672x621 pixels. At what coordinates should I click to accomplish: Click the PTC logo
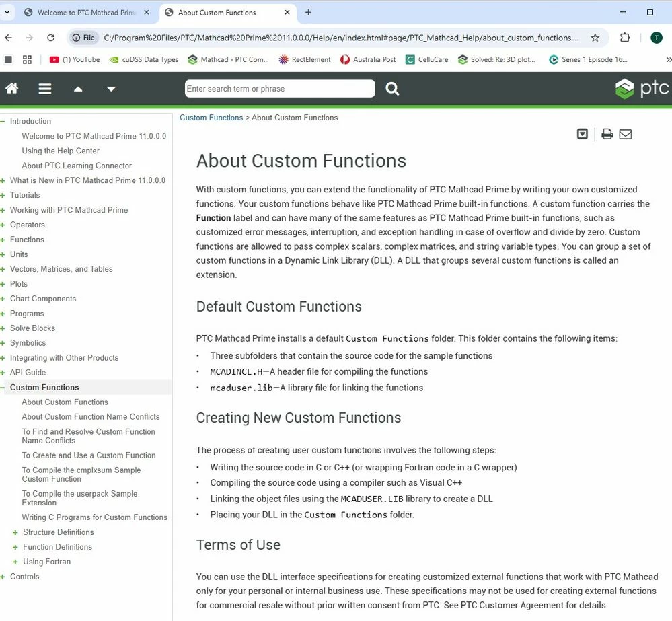[642, 88]
